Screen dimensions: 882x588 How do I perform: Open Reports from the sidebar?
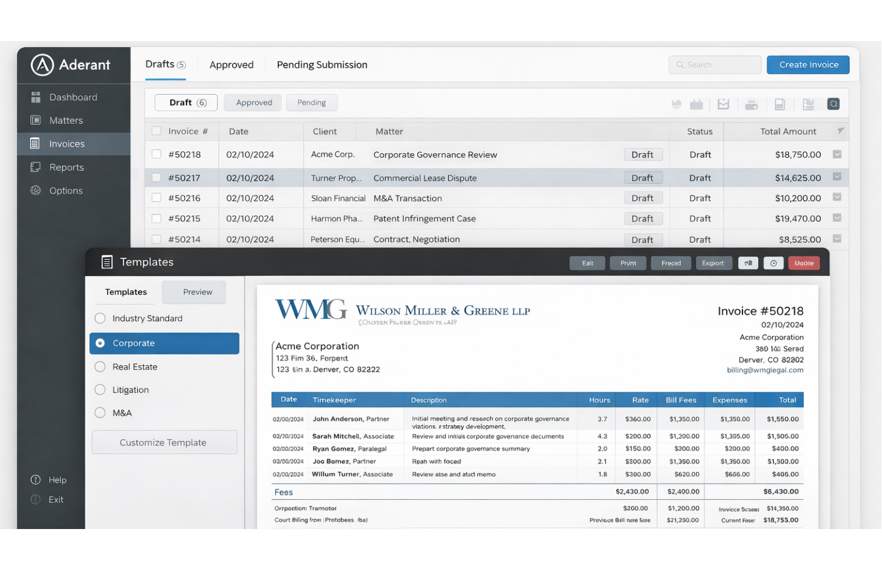[66, 167]
